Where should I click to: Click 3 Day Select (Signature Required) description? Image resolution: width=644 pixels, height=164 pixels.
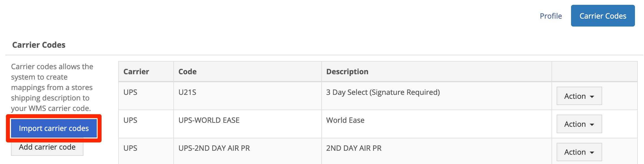tap(383, 92)
